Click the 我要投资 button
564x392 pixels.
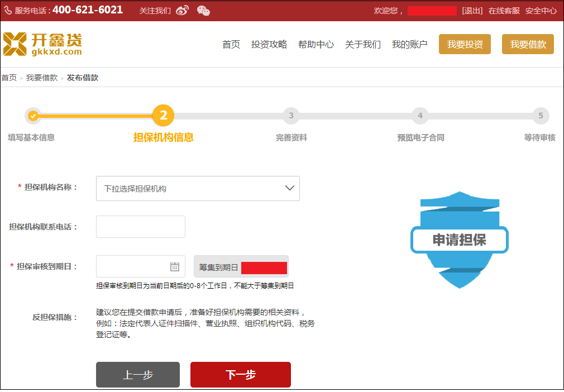click(x=465, y=45)
